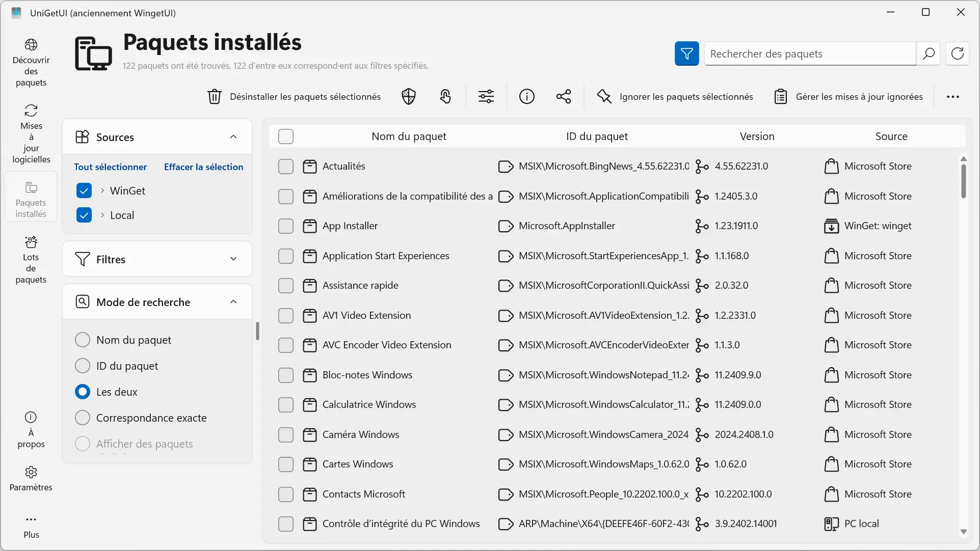Viewport: 980px width, 551px height.
Task: Click the ignored updates clipboard icon
Action: pyautogui.click(x=781, y=96)
